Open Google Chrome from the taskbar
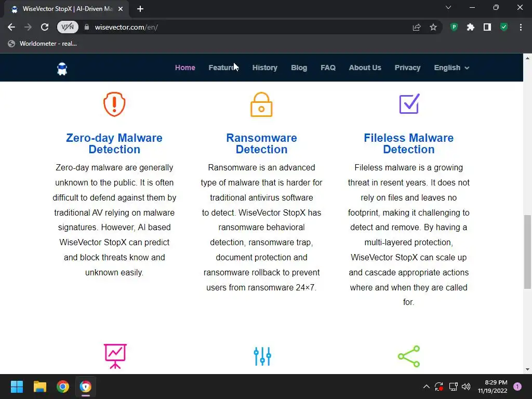532x399 pixels. pyautogui.click(x=63, y=387)
